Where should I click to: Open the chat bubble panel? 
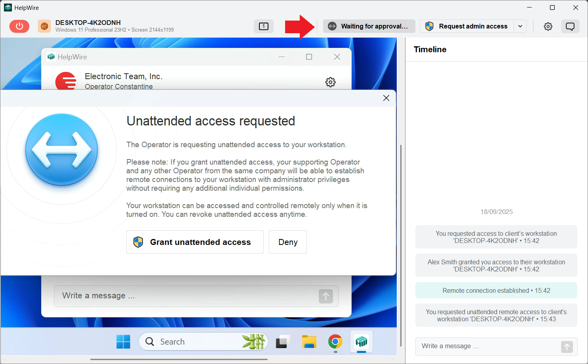point(570,26)
